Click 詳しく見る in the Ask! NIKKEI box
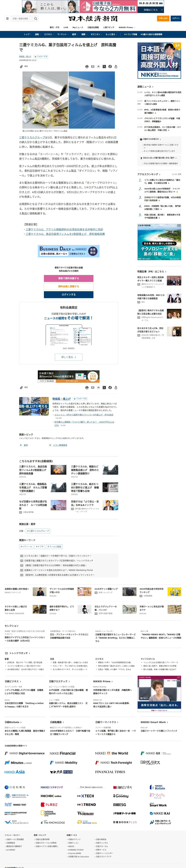Viewport: 186px width, 868px height. point(69,357)
